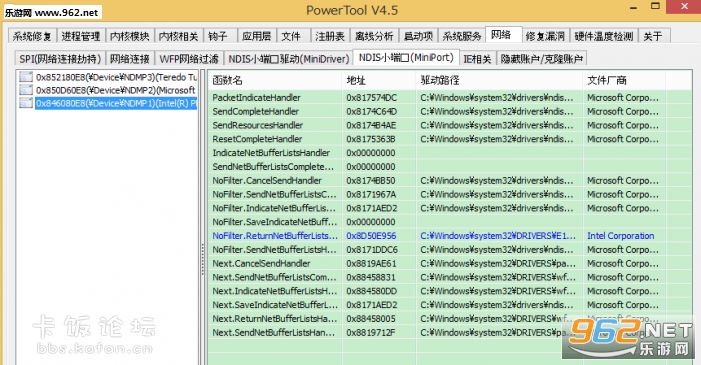Select NoFilter.SendNetBufferListsH... row
701x365 pixels.
coord(450,250)
